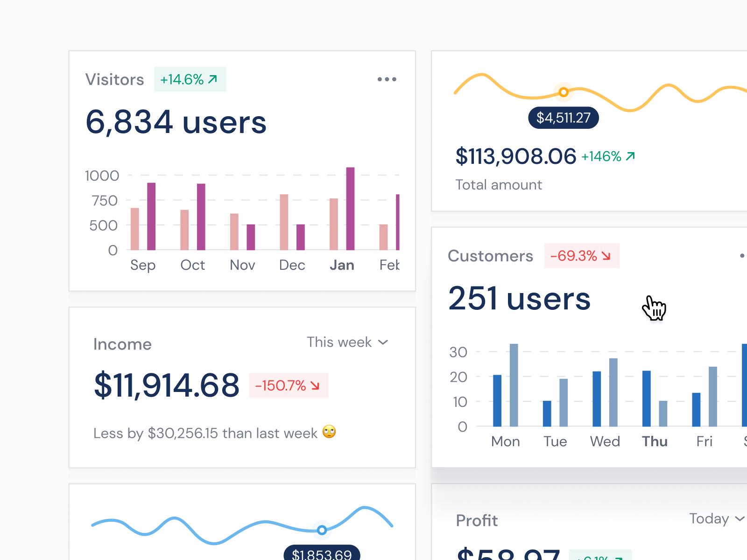Select the Jan month label
Viewport: 747px width, 560px height.
pos(342,265)
